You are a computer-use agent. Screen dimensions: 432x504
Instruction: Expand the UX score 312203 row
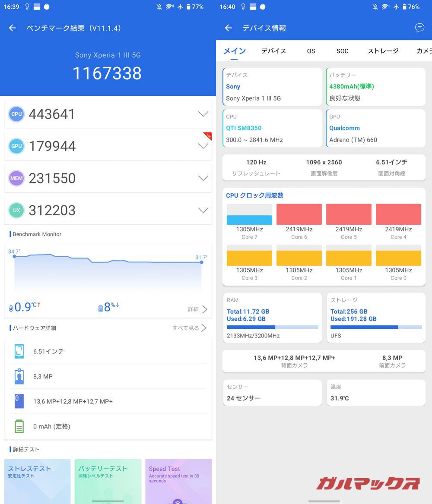coord(108,211)
